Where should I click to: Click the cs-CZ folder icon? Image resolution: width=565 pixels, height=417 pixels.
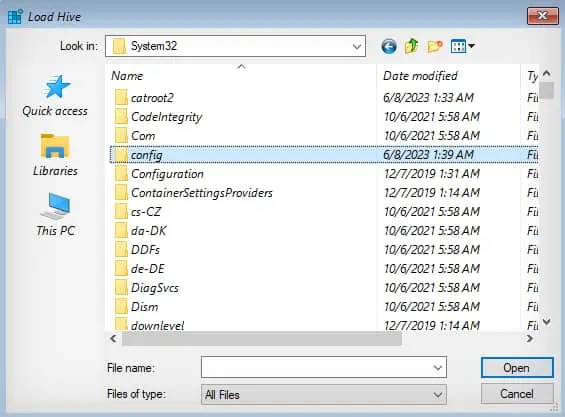coord(121,212)
